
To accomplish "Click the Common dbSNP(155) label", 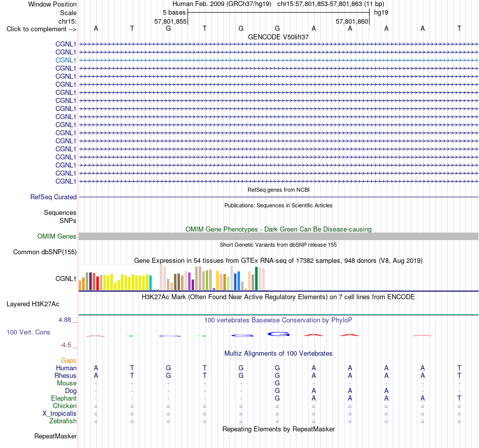I will (44, 252).
